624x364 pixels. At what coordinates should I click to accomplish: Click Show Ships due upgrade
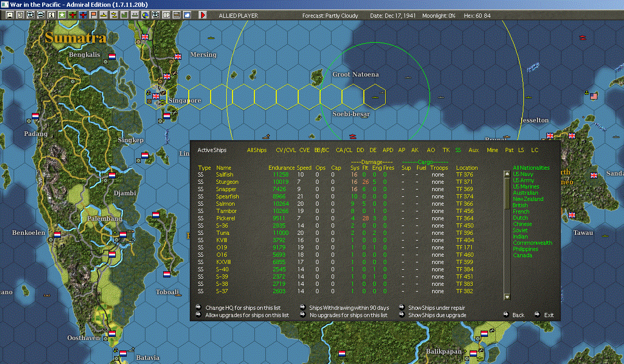[437, 315]
